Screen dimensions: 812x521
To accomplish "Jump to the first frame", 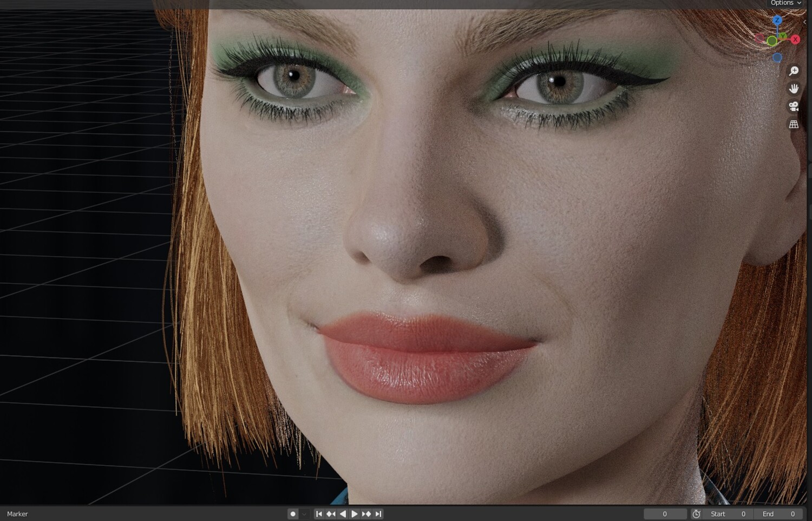I will 319,514.
